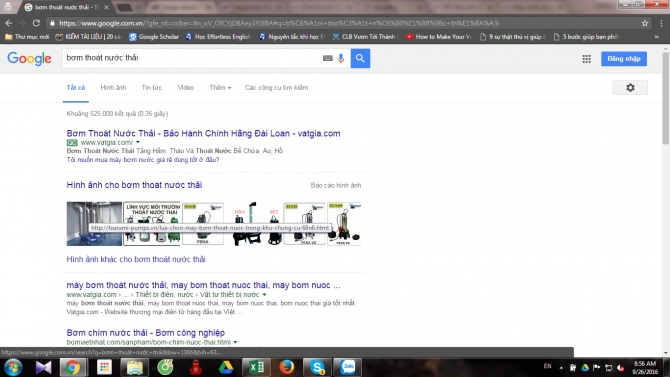The image size is (670, 377).
Task: Show hidden system tray icons arrow
Action: coord(561,368)
